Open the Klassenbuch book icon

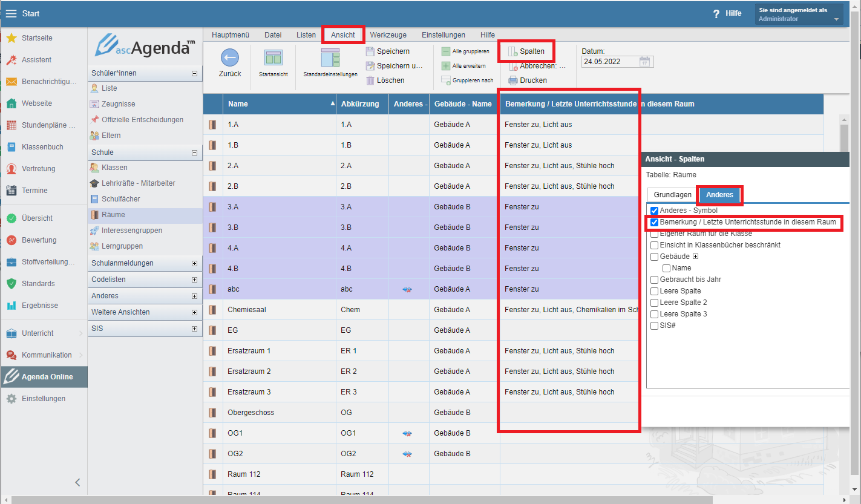pos(11,147)
